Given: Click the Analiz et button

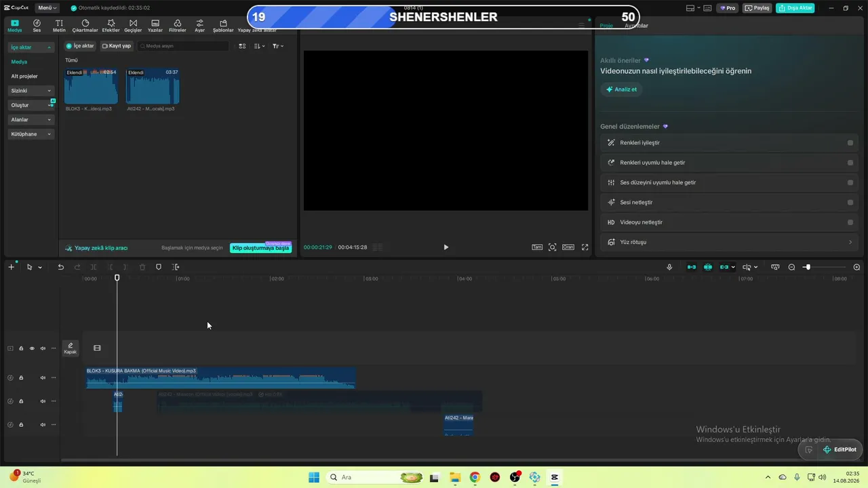Looking at the screenshot, I should (x=622, y=89).
